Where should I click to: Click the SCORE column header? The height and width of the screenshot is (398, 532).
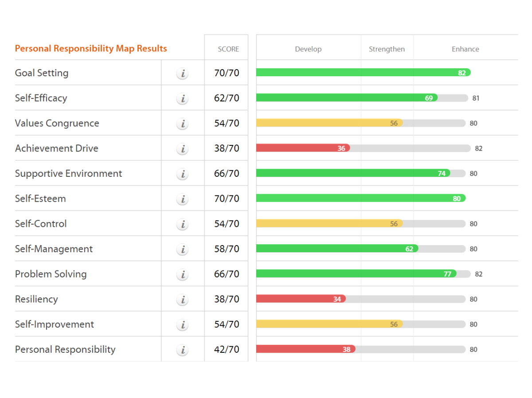click(228, 49)
